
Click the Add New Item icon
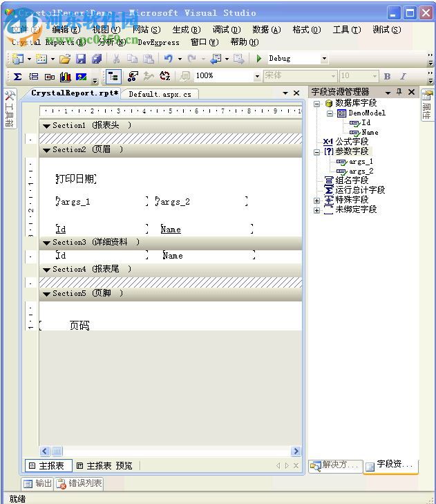tap(41, 59)
